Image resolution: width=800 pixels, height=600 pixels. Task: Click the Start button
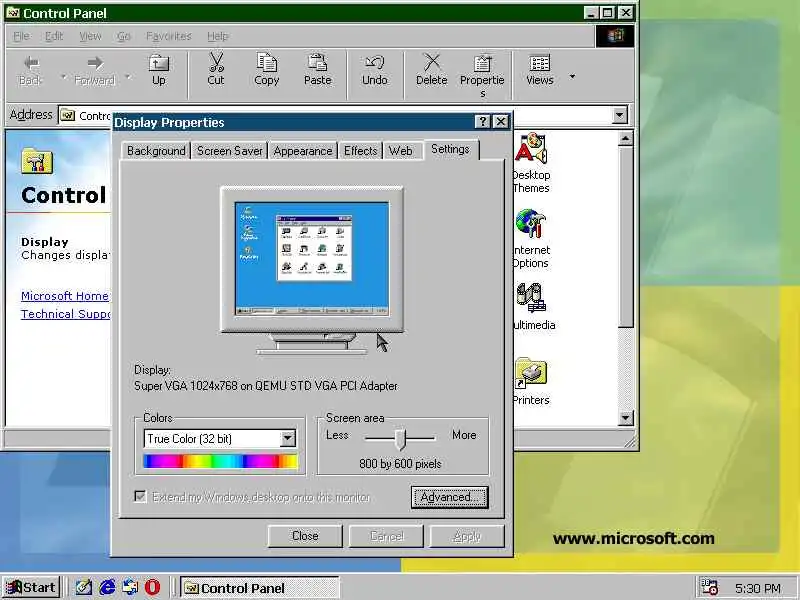click(x=31, y=587)
